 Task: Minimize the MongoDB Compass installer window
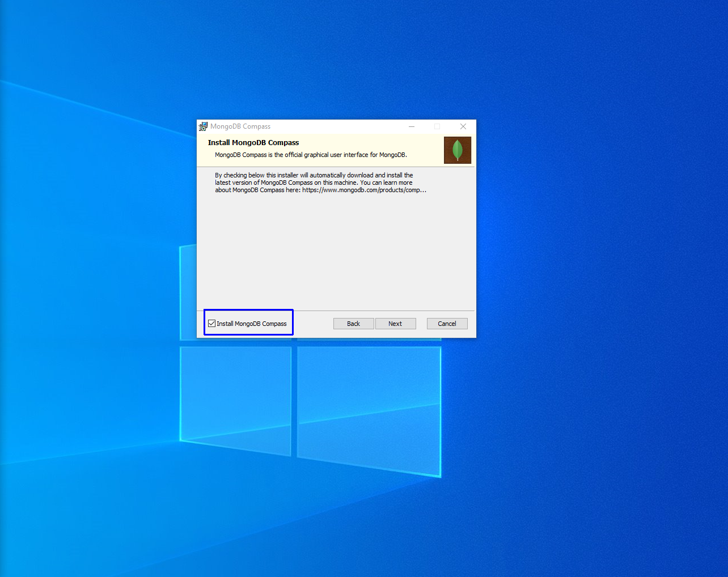pos(412,126)
